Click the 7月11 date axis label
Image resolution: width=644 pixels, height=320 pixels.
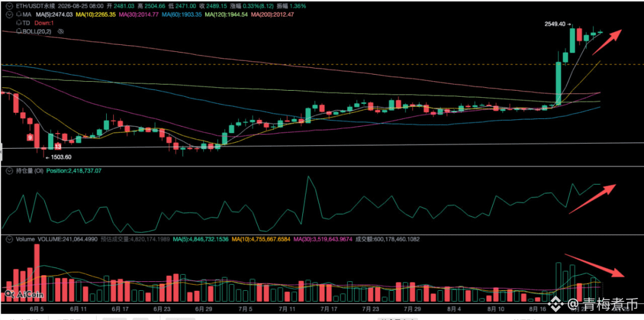287,309
